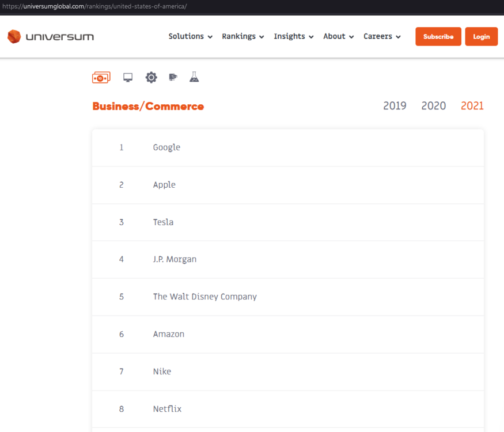This screenshot has height=432, width=504.
Task: Select the computer monitor category icon
Action: (128, 78)
